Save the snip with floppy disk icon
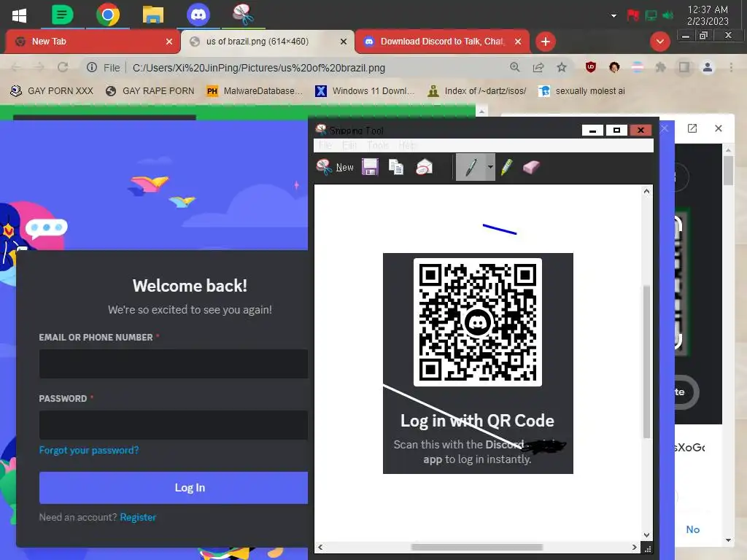This screenshot has width=747, height=560. click(x=370, y=167)
